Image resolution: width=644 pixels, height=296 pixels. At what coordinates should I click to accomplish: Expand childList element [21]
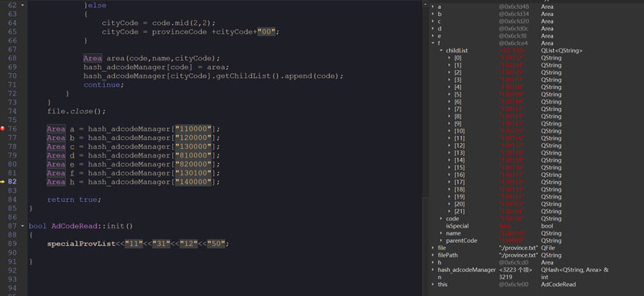pos(449,212)
